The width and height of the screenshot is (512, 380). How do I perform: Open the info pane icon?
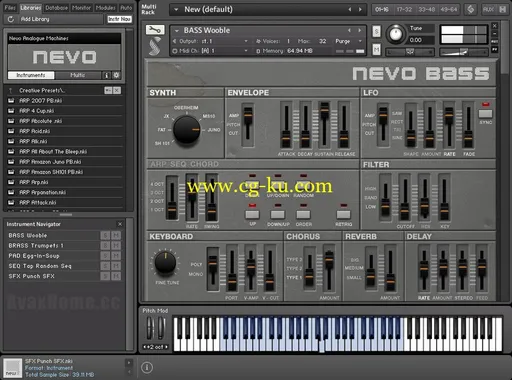click(x=147, y=367)
